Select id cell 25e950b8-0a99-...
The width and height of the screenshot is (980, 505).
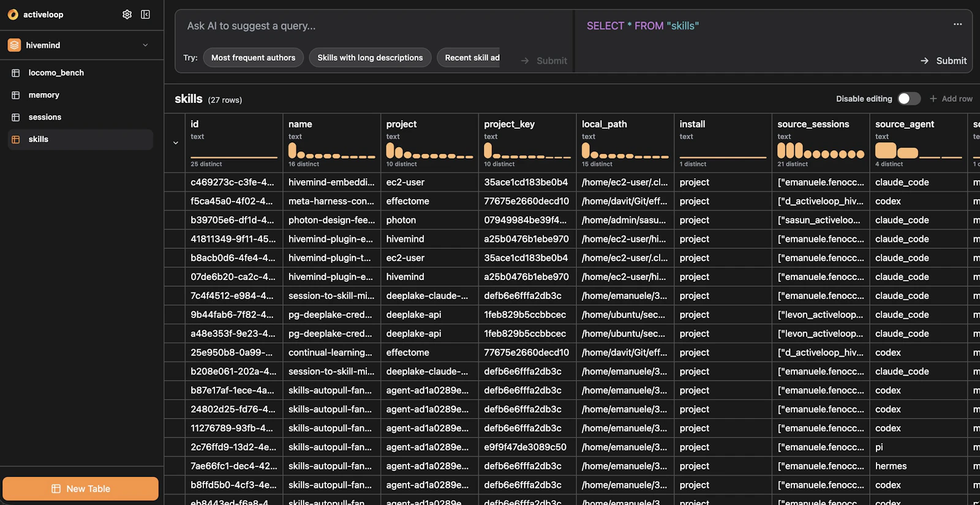pos(234,352)
